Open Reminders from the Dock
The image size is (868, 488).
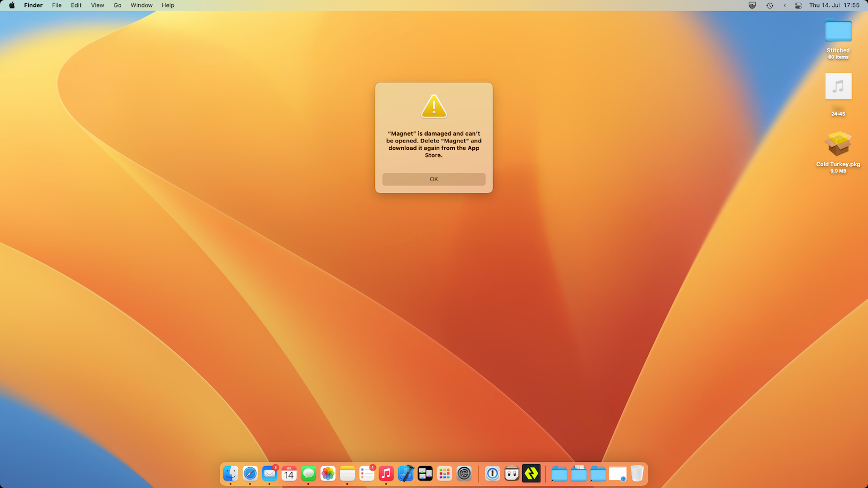[367, 473]
